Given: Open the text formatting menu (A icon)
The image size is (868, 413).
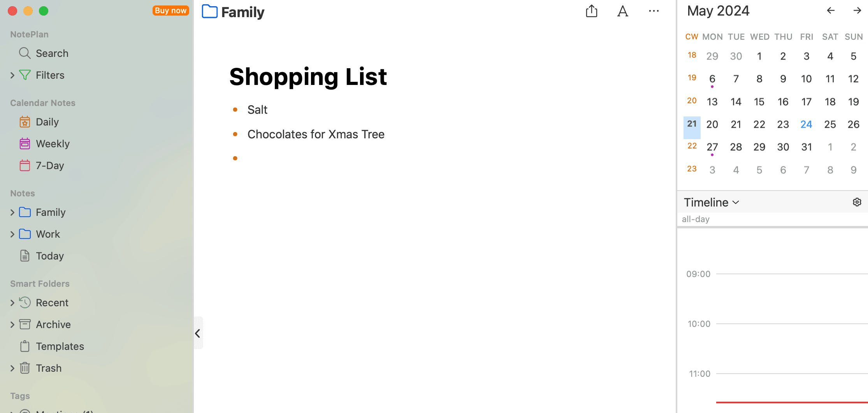Looking at the screenshot, I should coord(622,11).
